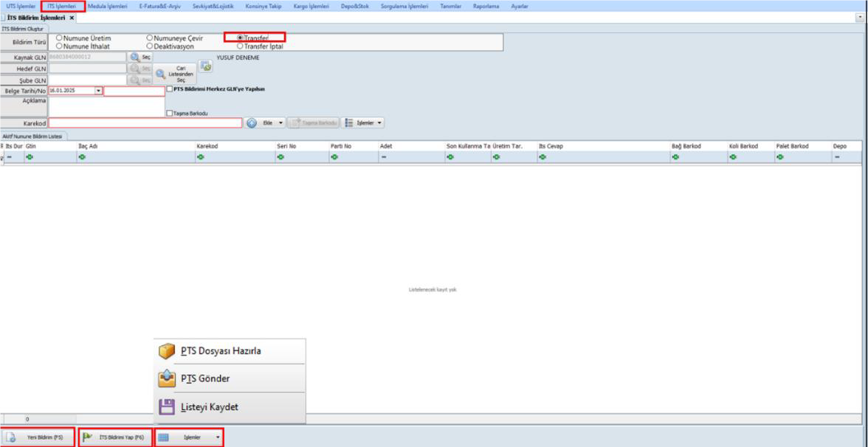Open the Belge Tarihi date dropdown
Image resolution: width=868 pixels, height=447 pixels.
(99, 91)
